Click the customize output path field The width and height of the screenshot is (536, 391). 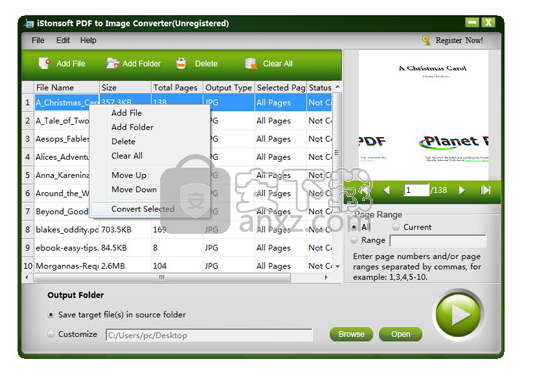coord(209,336)
